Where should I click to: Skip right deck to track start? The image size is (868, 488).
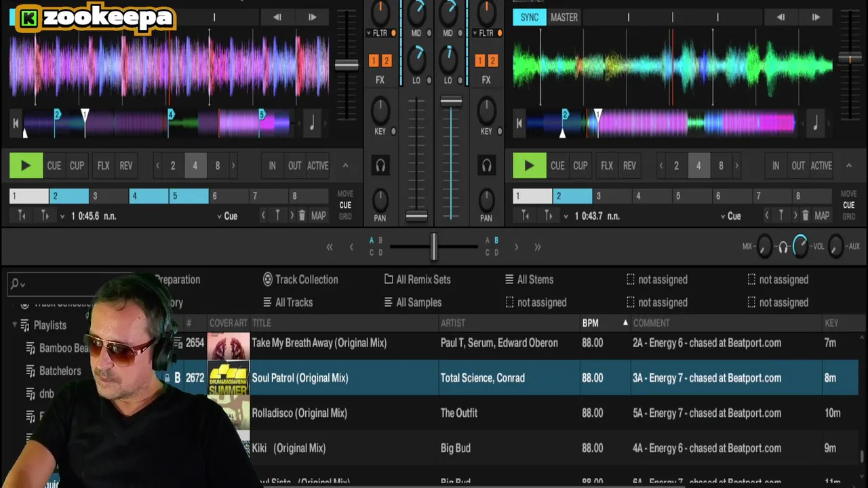click(519, 123)
